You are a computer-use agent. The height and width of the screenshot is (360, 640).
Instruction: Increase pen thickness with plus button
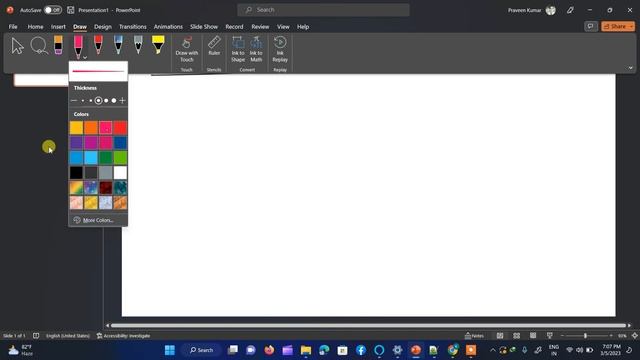pyautogui.click(x=122, y=100)
